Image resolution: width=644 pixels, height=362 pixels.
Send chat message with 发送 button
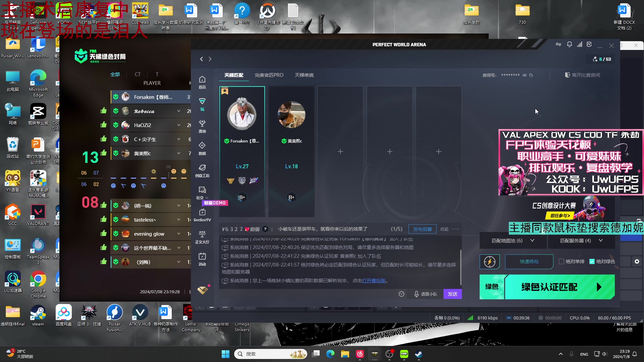pyautogui.click(x=452, y=294)
